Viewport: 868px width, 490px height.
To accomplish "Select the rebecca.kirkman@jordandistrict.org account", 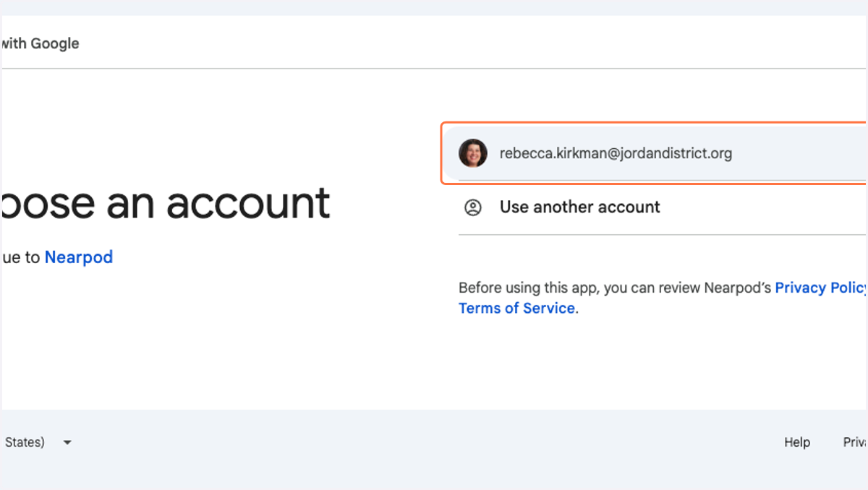I will pos(655,153).
